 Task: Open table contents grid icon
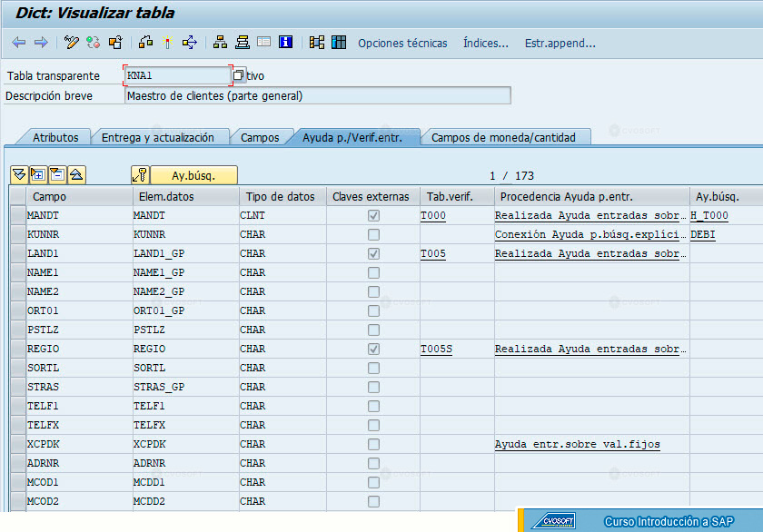339,43
